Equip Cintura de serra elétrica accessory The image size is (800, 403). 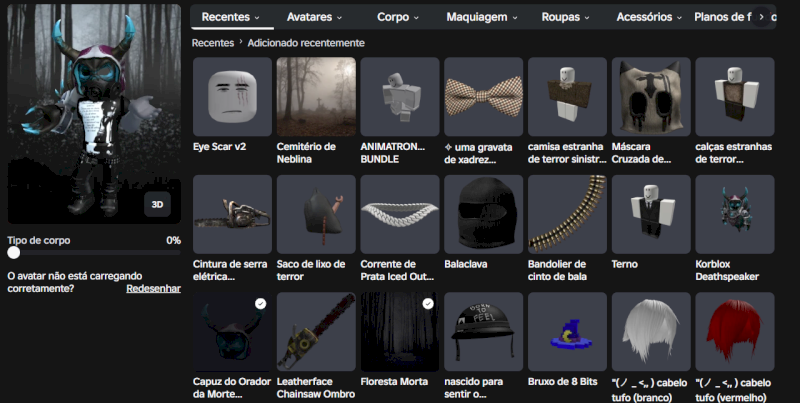pos(232,214)
